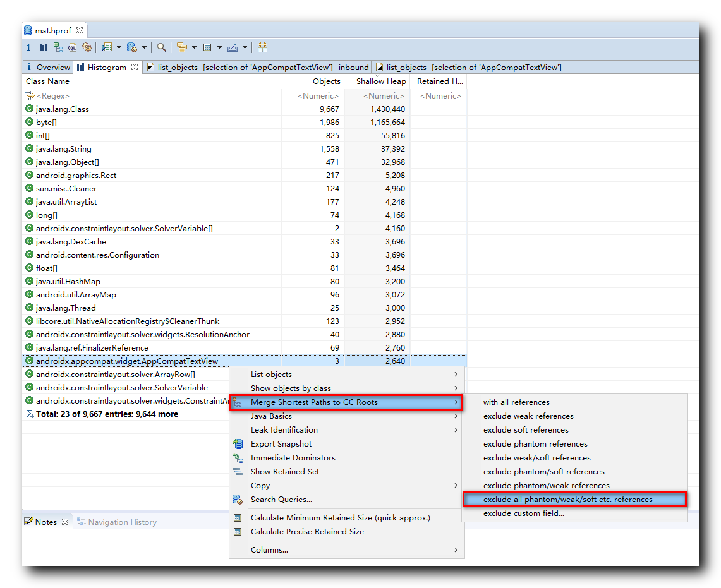The height and width of the screenshot is (588, 721).
Task: Click the Objects <Numeric> filter field
Action: tap(313, 95)
